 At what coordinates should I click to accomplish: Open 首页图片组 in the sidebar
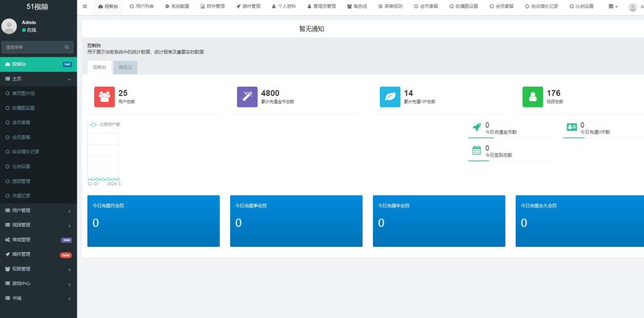[38, 94]
